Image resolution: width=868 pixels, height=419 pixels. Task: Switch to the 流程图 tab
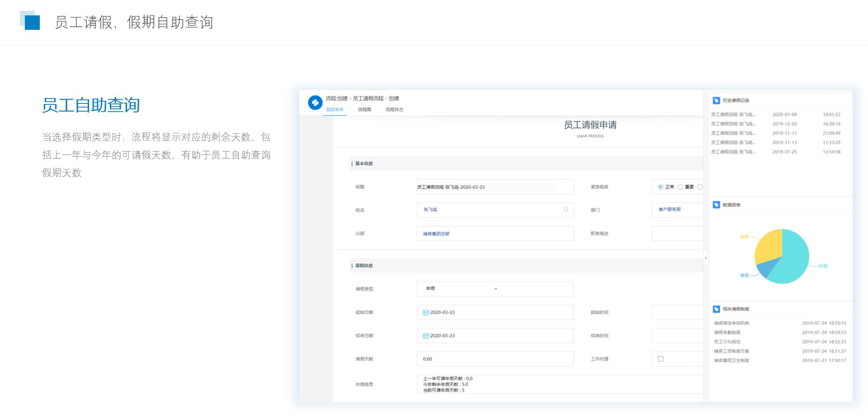(364, 110)
